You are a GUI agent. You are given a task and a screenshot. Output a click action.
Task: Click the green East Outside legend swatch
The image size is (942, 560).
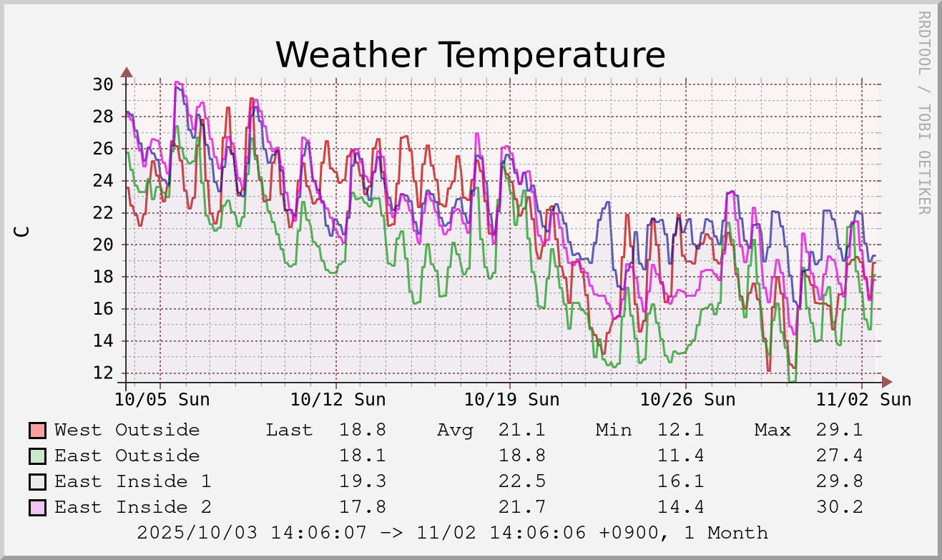(38, 456)
